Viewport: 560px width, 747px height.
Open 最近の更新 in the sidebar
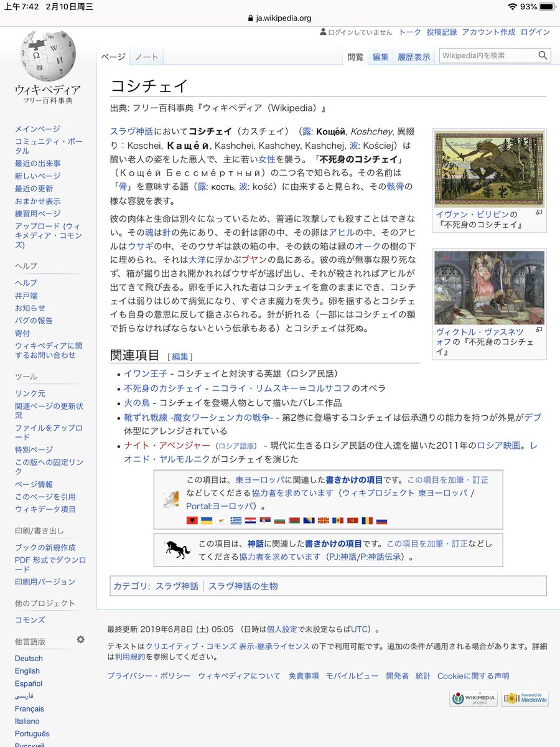[34, 188]
